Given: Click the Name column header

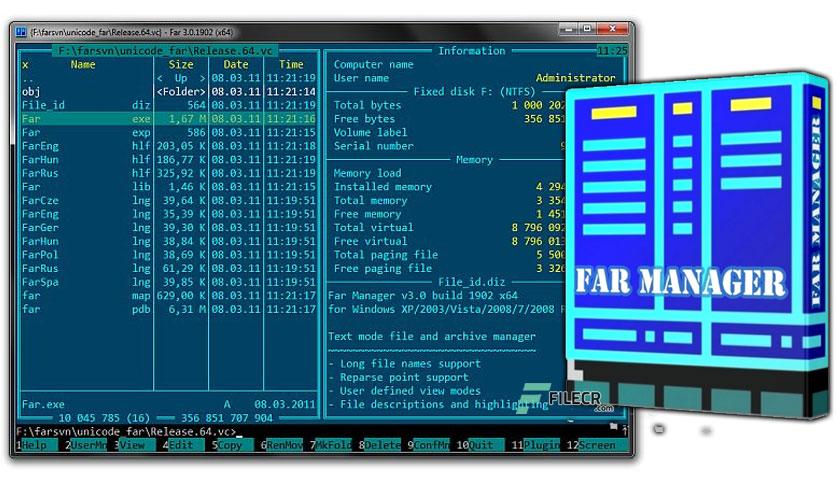Looking at the screenshot, I should point(83,64).
